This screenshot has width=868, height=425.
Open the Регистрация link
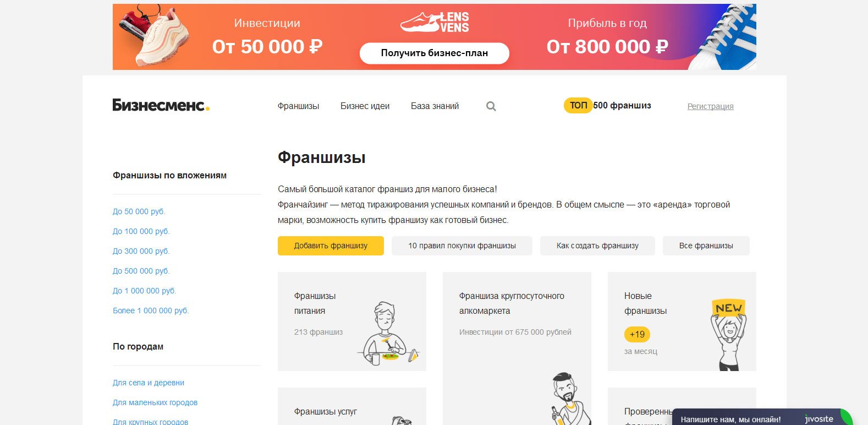[710, 106]
